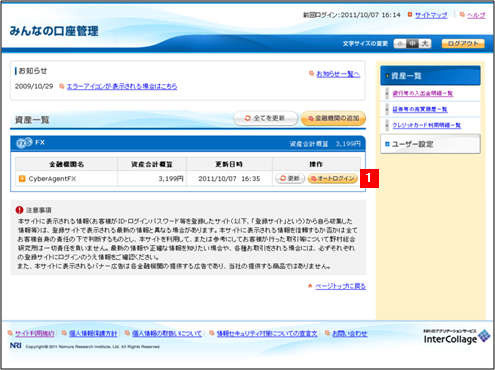
Task: Open the クレジットカード利用明細一覧 sidebar link
Action: pyautogui.click(x=426, y=125)
